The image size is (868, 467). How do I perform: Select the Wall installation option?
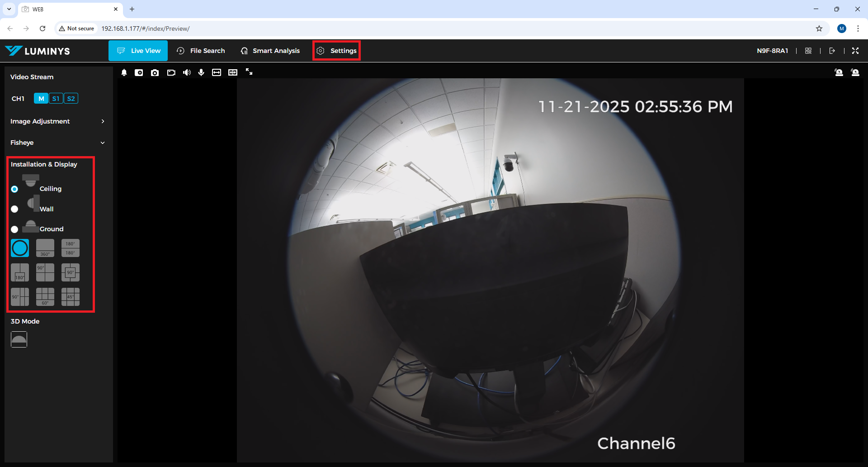point(15,209)
